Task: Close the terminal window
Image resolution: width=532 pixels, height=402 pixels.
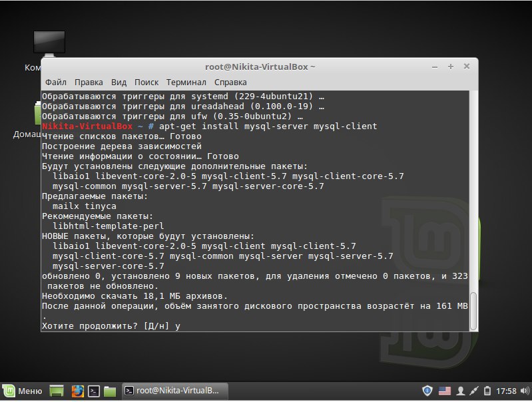Action: pos(467,67)
